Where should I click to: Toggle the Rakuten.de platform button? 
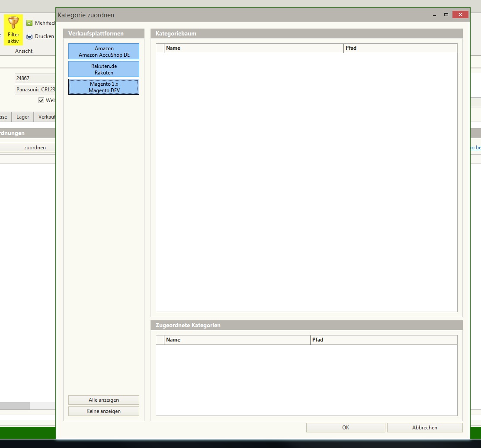point(104,69)
